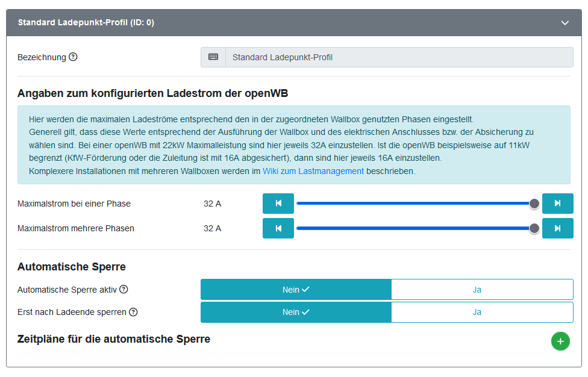Click help icon beside Automatische Sperre aktiv

coord(124,290)
